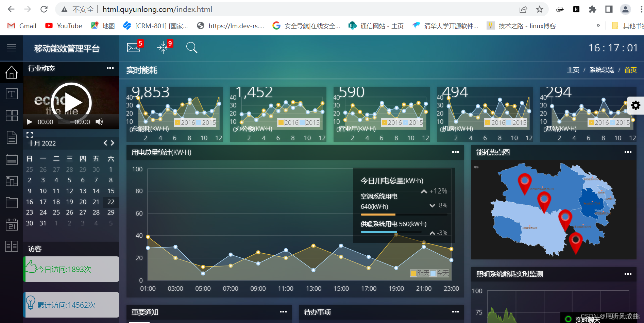Open the YouTube bookmark
Viewport: 644px width, 323px height.
point(64,26)
